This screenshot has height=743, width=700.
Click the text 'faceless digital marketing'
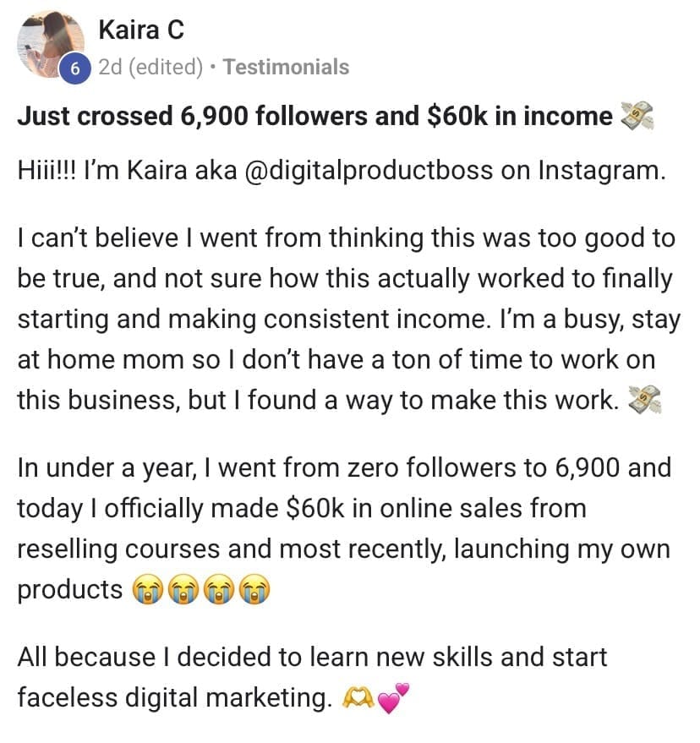pos(173,698)
